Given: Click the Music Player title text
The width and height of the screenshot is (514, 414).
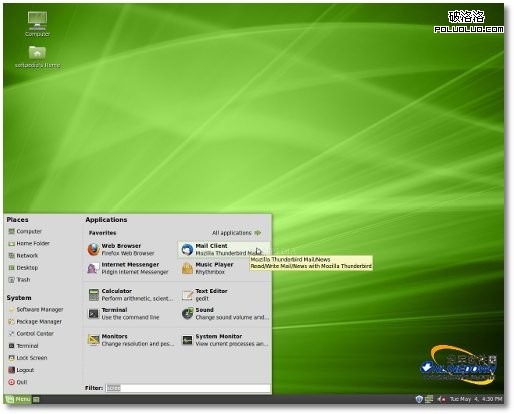Looking at the screenshot, I should (x=214, y=265).
